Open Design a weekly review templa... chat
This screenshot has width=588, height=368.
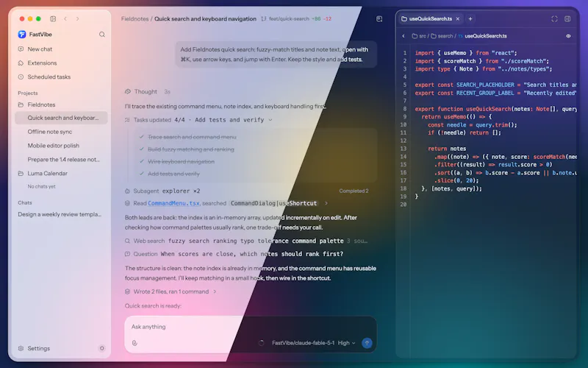[61, 214]
